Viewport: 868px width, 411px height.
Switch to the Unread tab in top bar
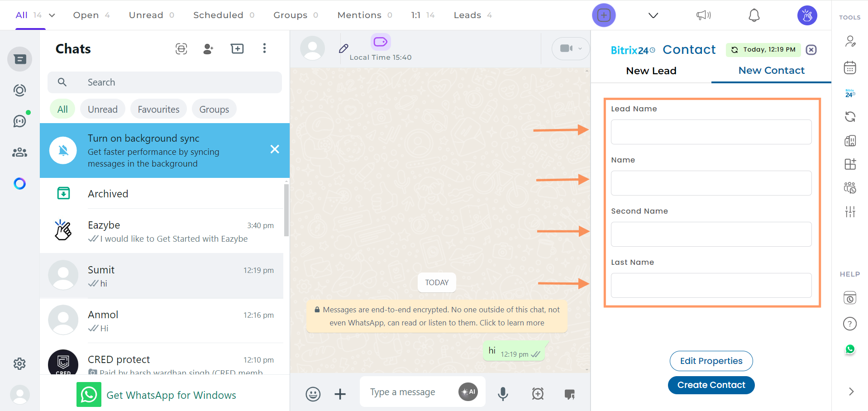(152, 15)
